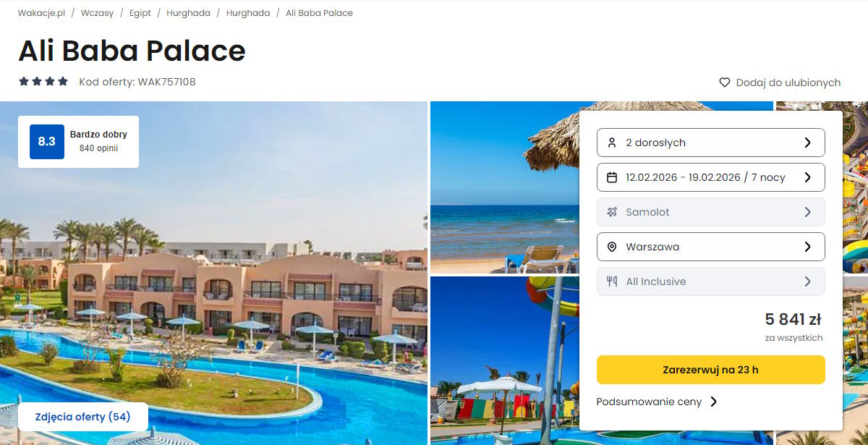
Task: Reserve with Zarezerwuj na 23 h button
Action: 710,370
